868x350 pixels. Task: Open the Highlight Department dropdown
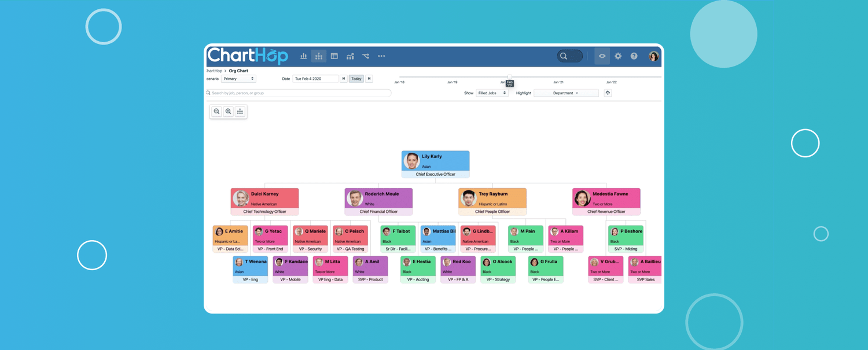(x=566, y=93)
